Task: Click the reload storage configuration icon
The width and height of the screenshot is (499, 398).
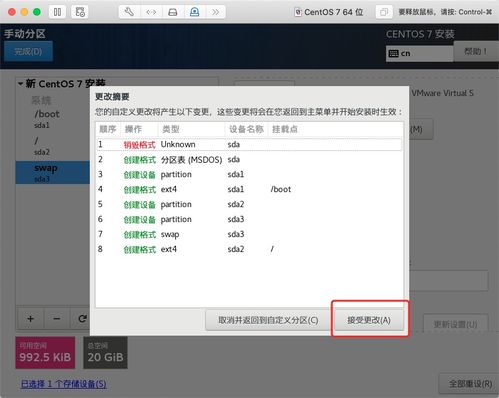Action: 82,319
